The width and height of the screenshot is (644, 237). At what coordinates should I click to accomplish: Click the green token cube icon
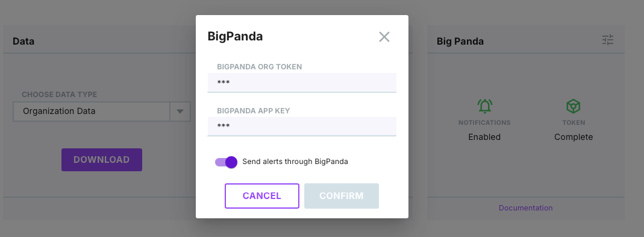click(x=573, y=107)
